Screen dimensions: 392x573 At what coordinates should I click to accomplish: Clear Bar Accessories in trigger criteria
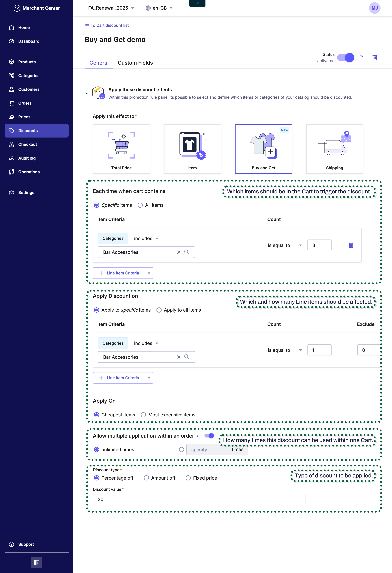point(179,252)
